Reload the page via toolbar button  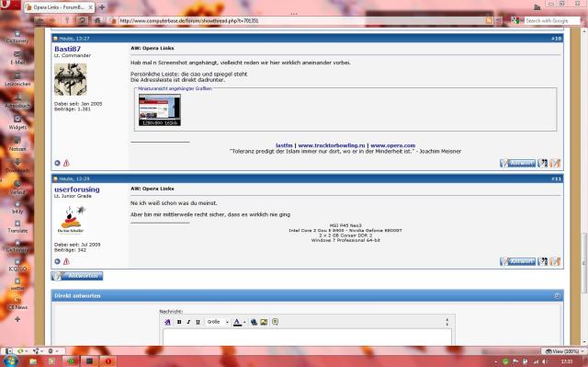point(82,20)
